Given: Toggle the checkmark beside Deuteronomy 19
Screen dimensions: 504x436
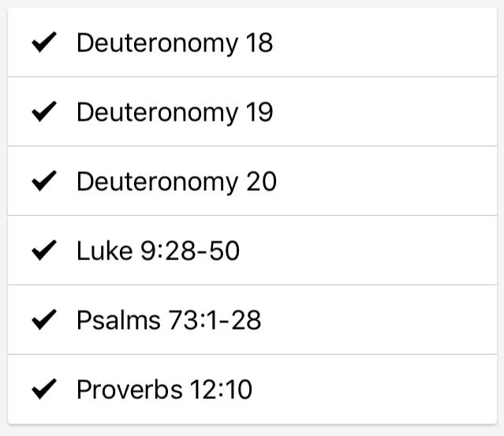Looking at the screenshot, I should pyautogui.click(x=43, y=112).
